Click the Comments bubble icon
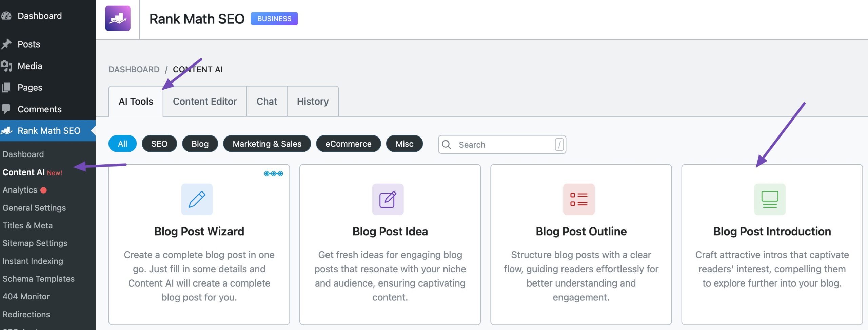The height and width of the screenshot is (330, 868). pyautogui.click(x=6, y=109)
